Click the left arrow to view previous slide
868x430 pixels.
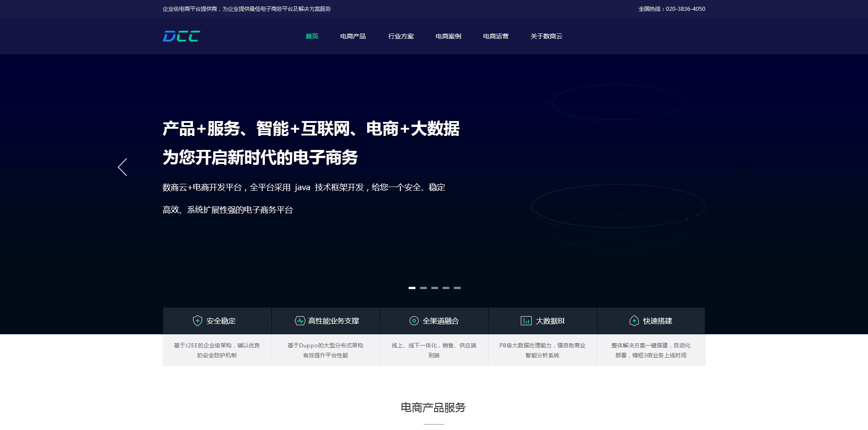tap(123, 167)
